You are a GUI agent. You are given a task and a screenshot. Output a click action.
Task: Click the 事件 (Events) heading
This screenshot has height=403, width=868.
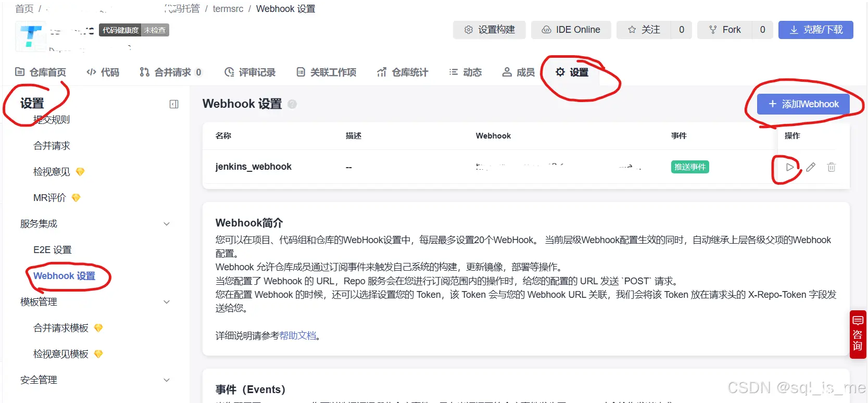point(250,389)
